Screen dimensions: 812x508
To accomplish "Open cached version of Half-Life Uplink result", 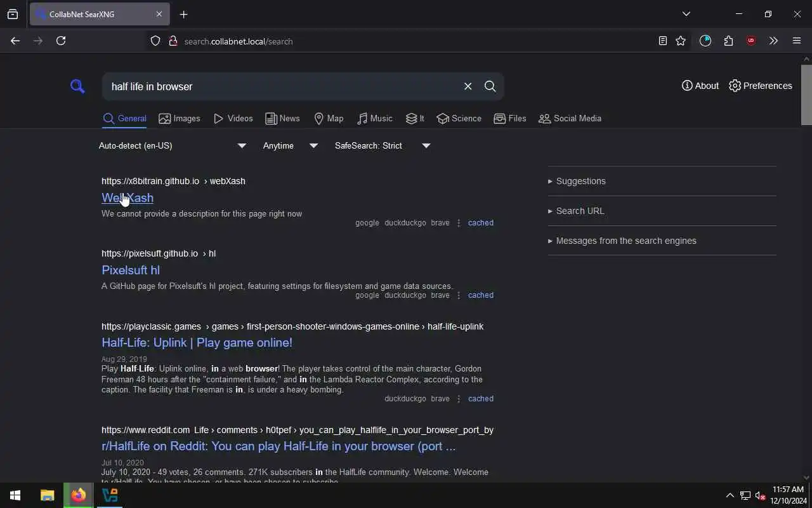I will pos(480,399).
